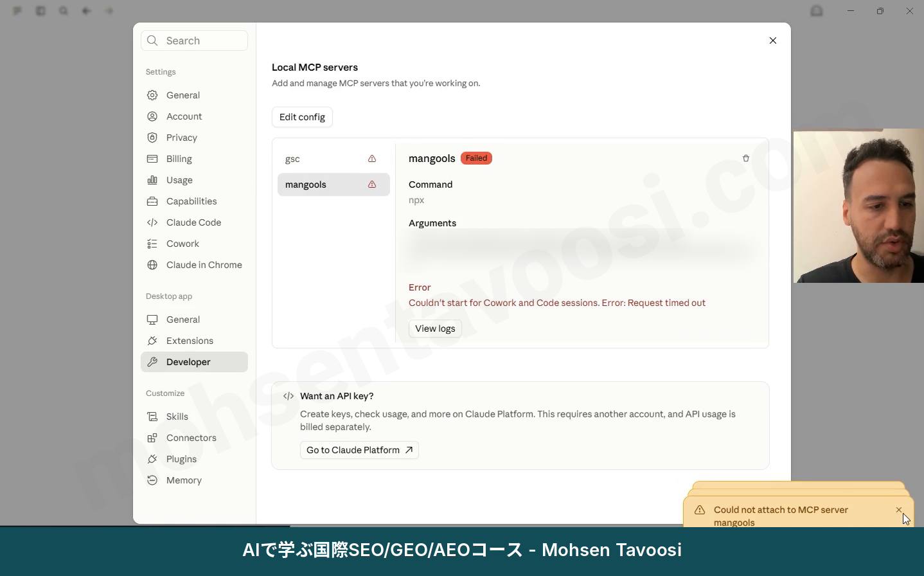Image resolution: width=924 pixels, height=576 pixels.
Task: Click the View logs button
Action: [435, 328]
